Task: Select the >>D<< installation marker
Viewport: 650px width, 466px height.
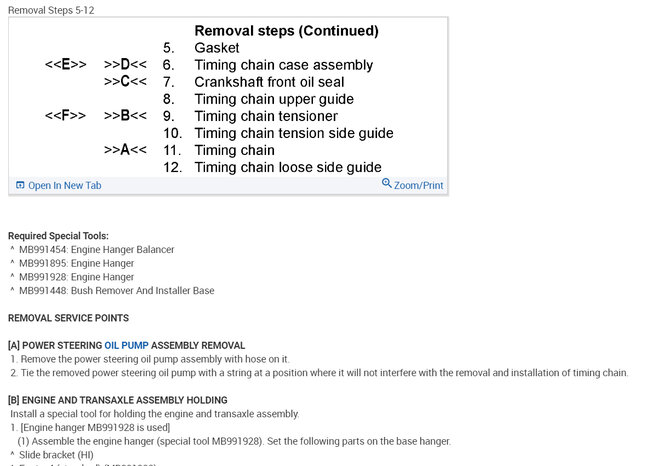Action: pos(125,65)
